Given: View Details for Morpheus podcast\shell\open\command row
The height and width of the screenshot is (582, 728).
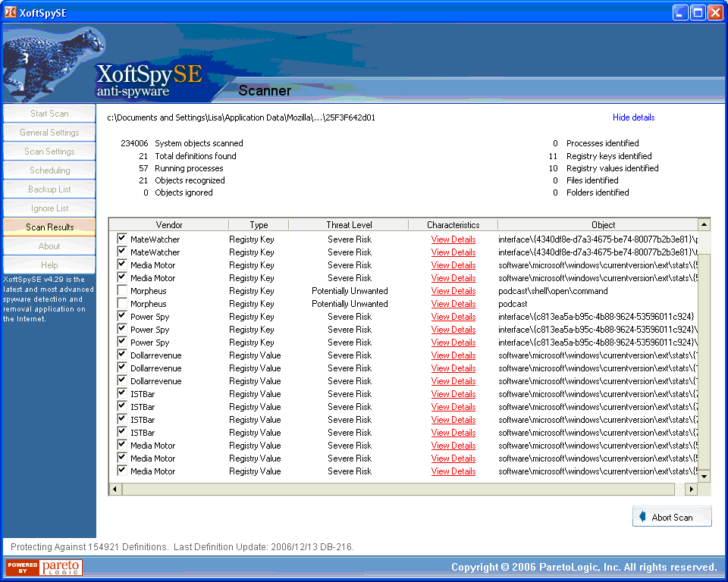Looking at the screenshot, I should click(x=453, y=291).
